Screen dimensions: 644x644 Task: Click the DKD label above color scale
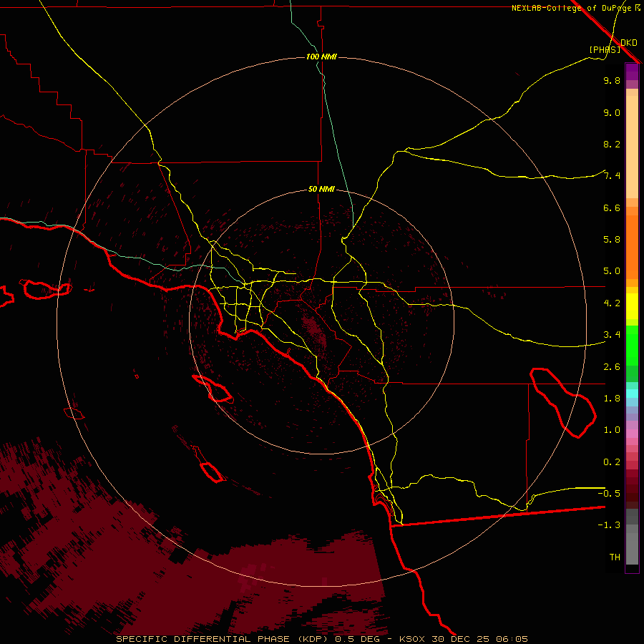coord(628,42)
